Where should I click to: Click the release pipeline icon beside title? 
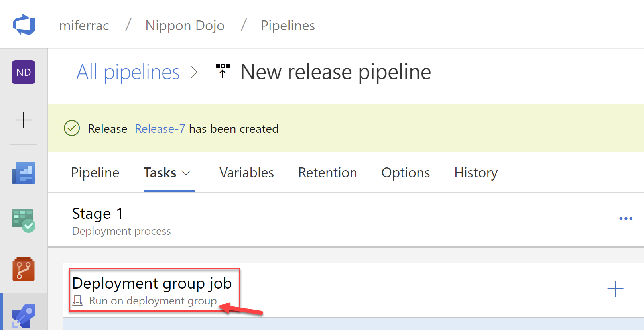point(223,71)
